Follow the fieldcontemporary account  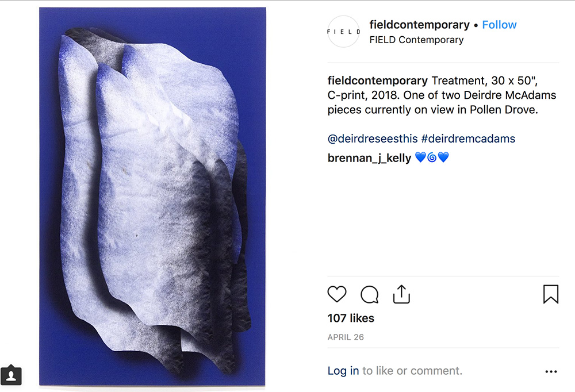tap(499, 25)
